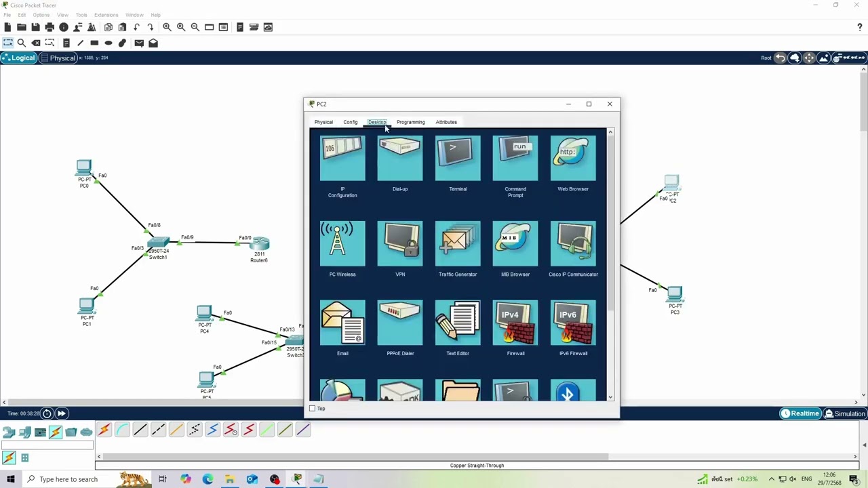
Task: Choose the automatic connection type lightning icon
Action: coord(104,430)
